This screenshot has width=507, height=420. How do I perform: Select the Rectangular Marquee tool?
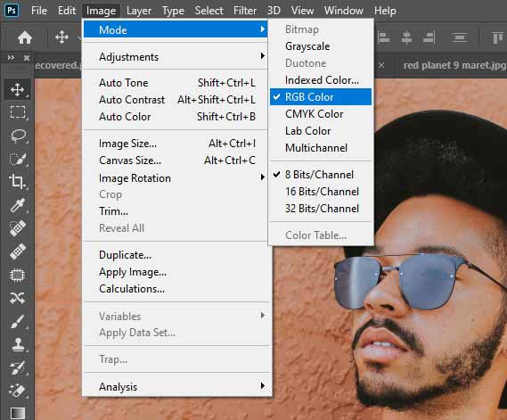18,112
